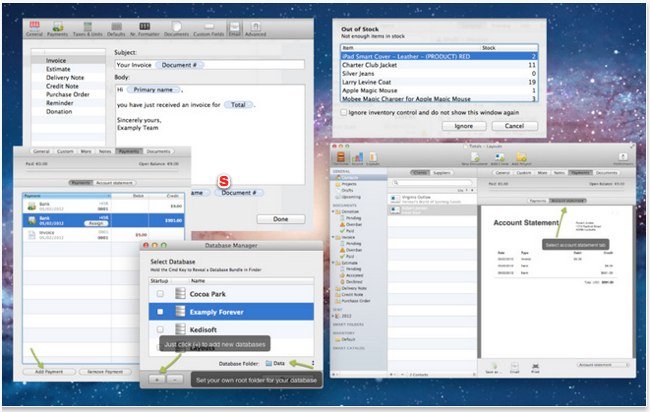This screenshot has width=650, height=412.
Task: Enable 'Ignore inventory control' checkbox
Action: point(344,114)
